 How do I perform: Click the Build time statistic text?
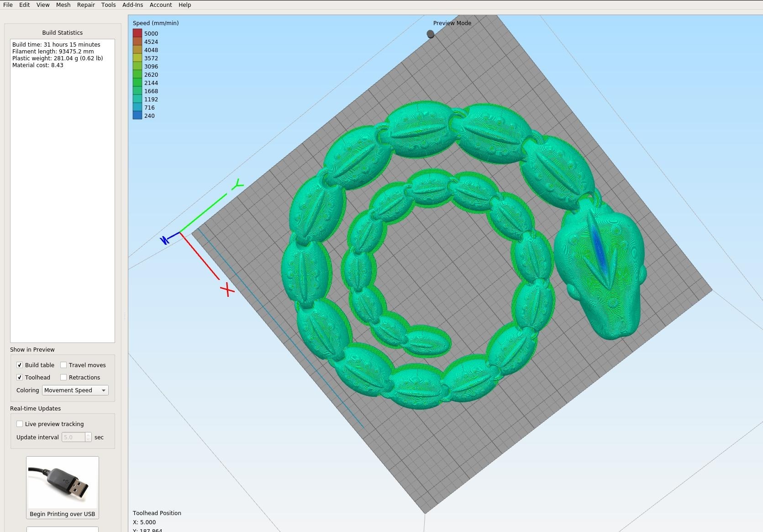pyautogui.click(x=56, y=44)
